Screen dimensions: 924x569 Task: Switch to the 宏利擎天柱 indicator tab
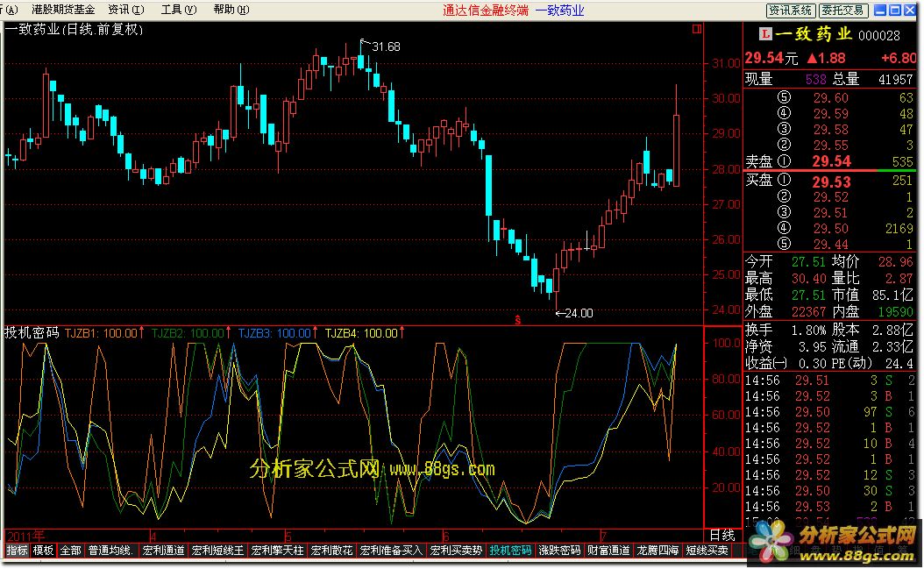pyautogui.click(x=278, y=550)
